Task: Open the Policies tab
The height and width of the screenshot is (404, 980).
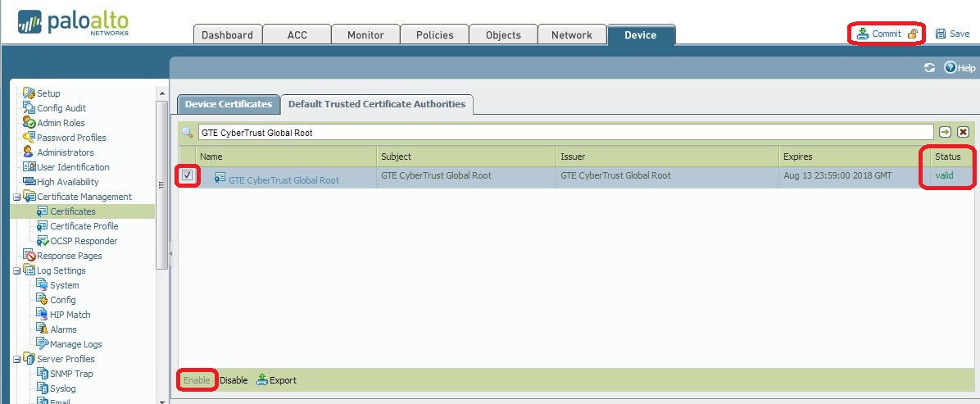Action: [x=434, y=35]
